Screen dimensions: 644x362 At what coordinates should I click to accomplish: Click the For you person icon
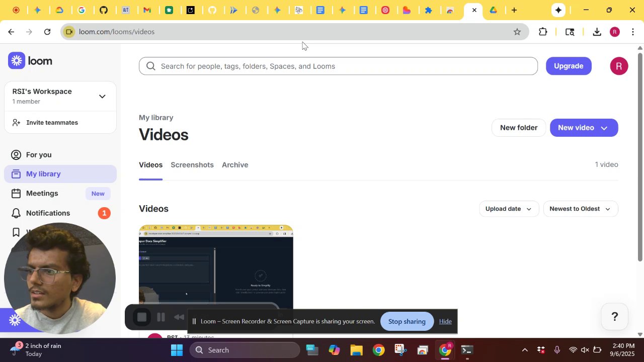[16, 155]
